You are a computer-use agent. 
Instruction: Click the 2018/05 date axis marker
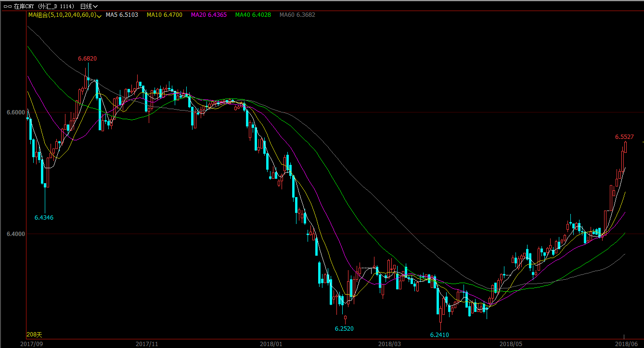pyautogui.click(x=511, y=344)
